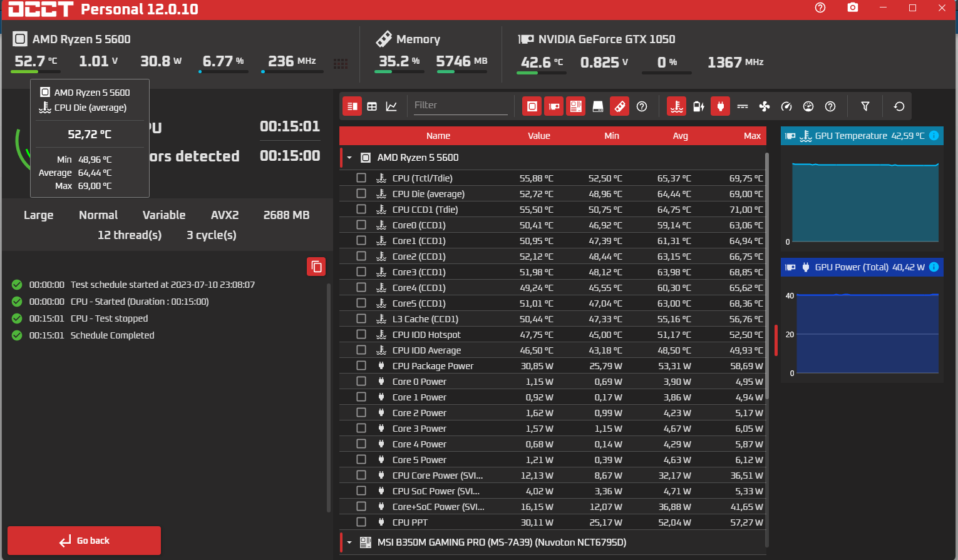
Task: Click the Core+SoC Power (SVI... row name
Action: (x=438, y=507)
